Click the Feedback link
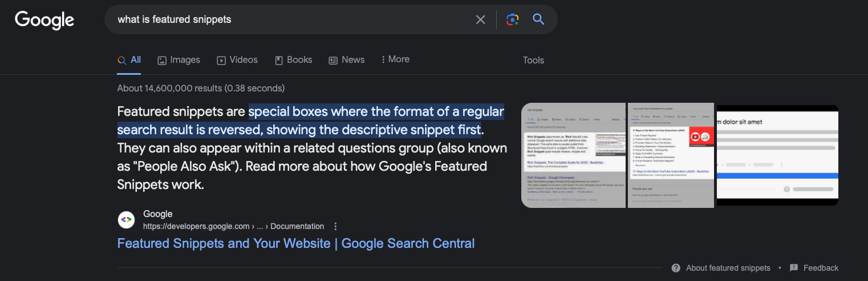Viewport: 868px width, 281px height. point(821,268)
